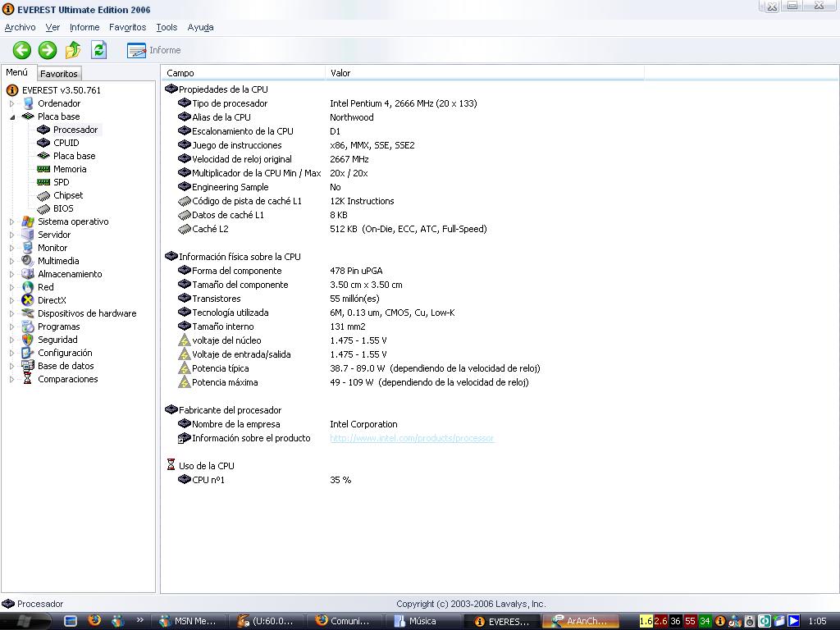Click the CPUID chip icon in the tree
The image size is (840, 630).
click(x=43, y=143)
